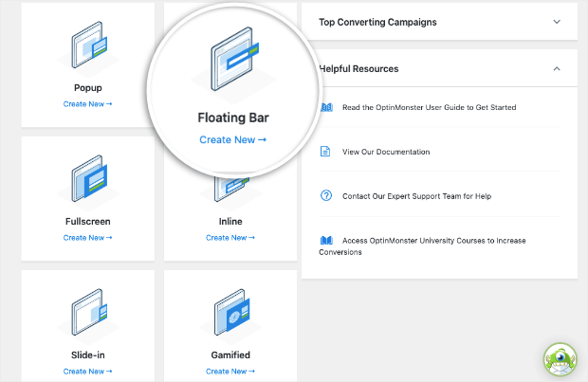
Task: Click the Slide-in campaign type icon
Action: point(89,312)
